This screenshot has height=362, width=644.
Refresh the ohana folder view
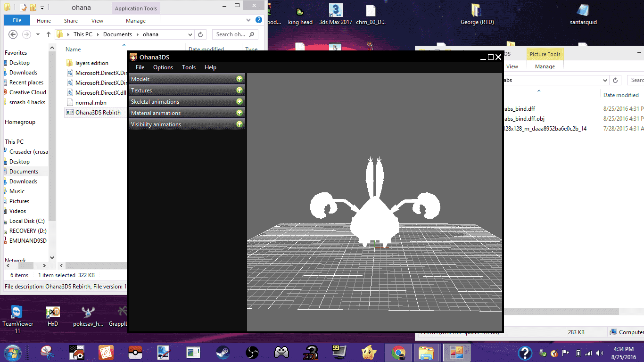(x=201, y=34)
